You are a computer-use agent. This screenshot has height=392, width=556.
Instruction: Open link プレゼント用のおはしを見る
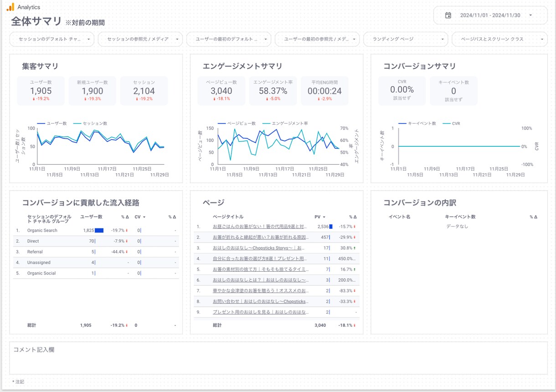point(261,312)
